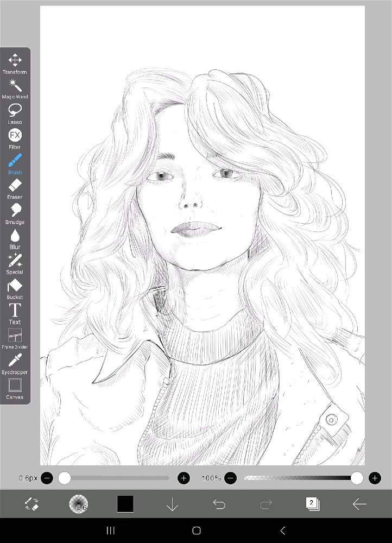This screenshot has height=543, width=392.
Task: Select the Blur tool
Action: coord(15,239)
